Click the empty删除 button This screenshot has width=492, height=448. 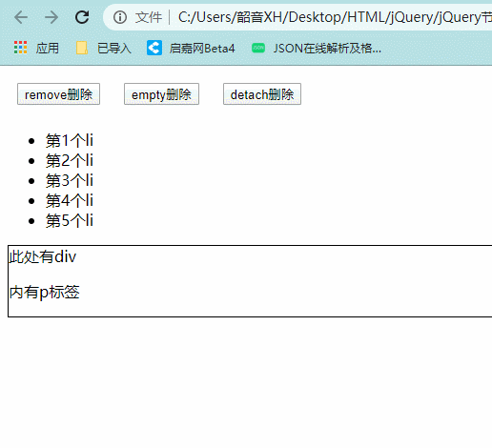161,94
